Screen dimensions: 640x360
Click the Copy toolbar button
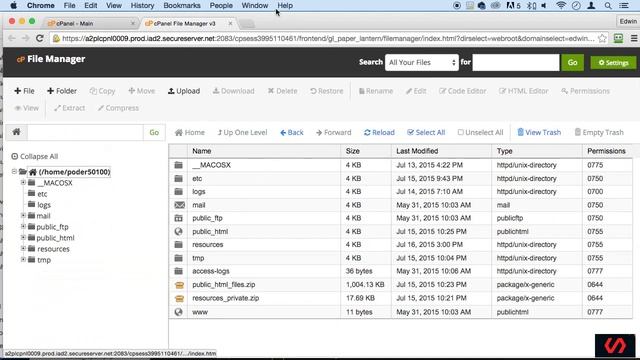point(102,91)
